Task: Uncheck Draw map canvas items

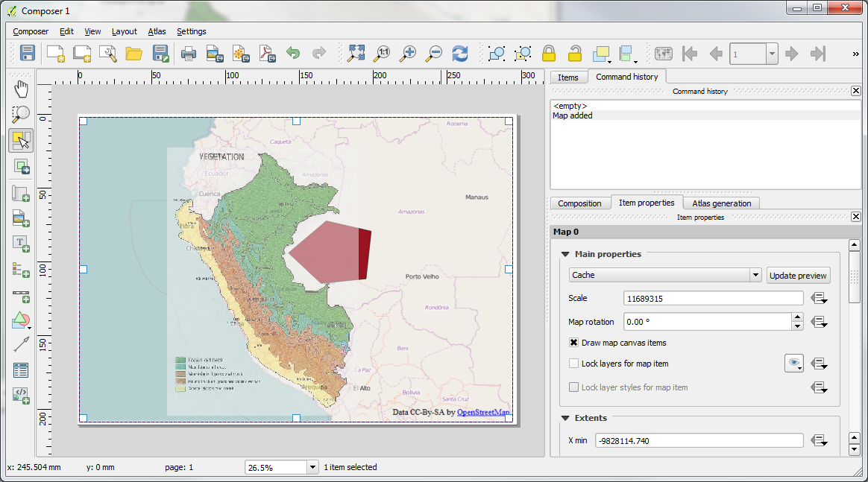Action: (x=574, y=343)
